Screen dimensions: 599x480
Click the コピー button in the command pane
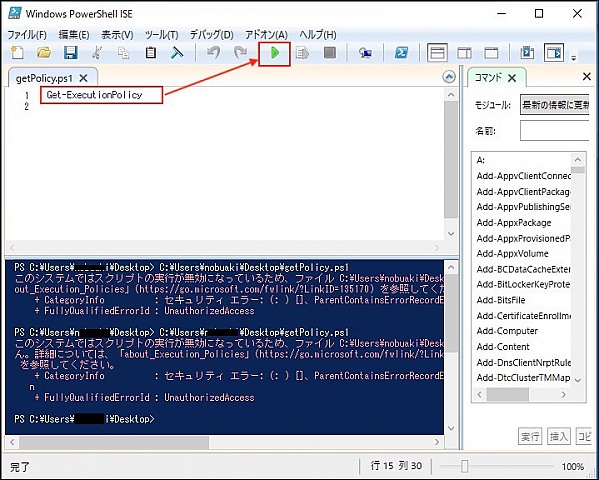tap(583, 436)
